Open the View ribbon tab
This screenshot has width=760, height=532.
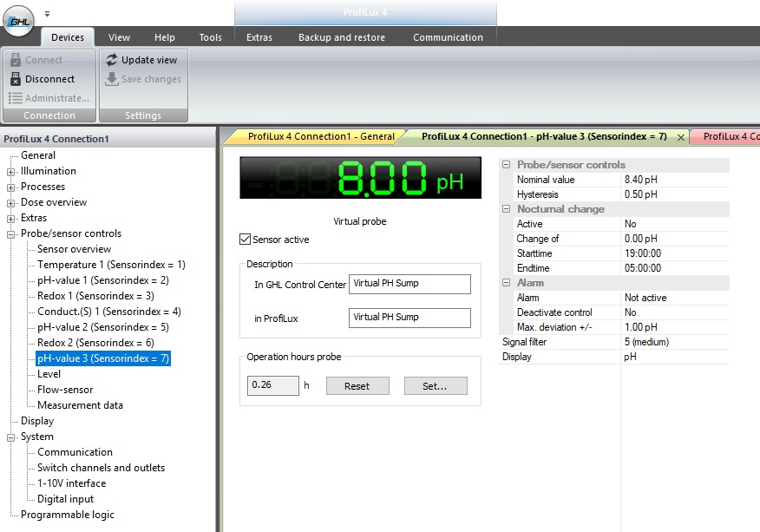(x=119, y=37)
